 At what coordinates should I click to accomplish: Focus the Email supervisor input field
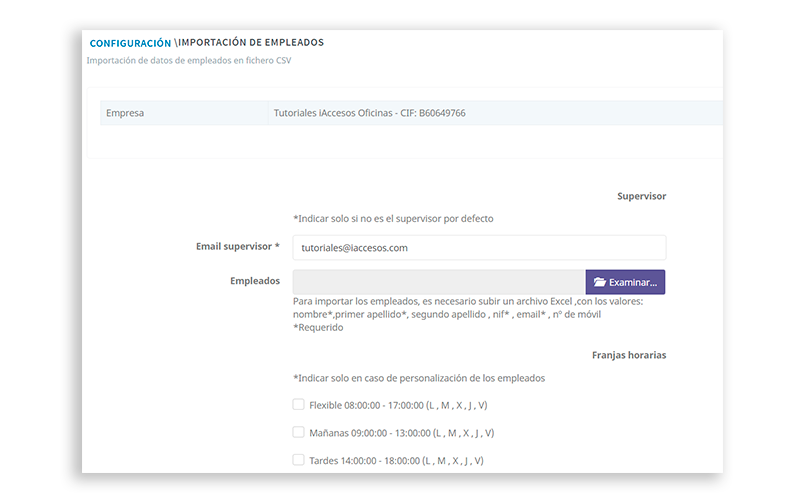[479, 248]
